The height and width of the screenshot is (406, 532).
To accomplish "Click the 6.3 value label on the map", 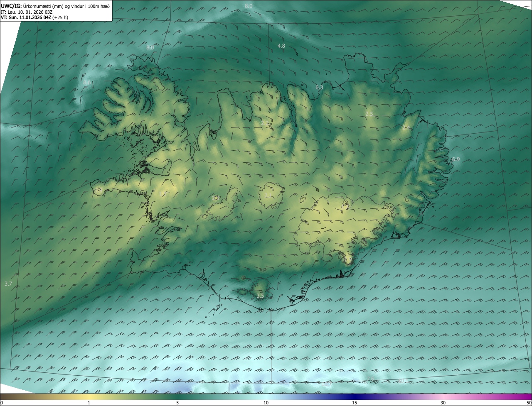I will [319, 87].
